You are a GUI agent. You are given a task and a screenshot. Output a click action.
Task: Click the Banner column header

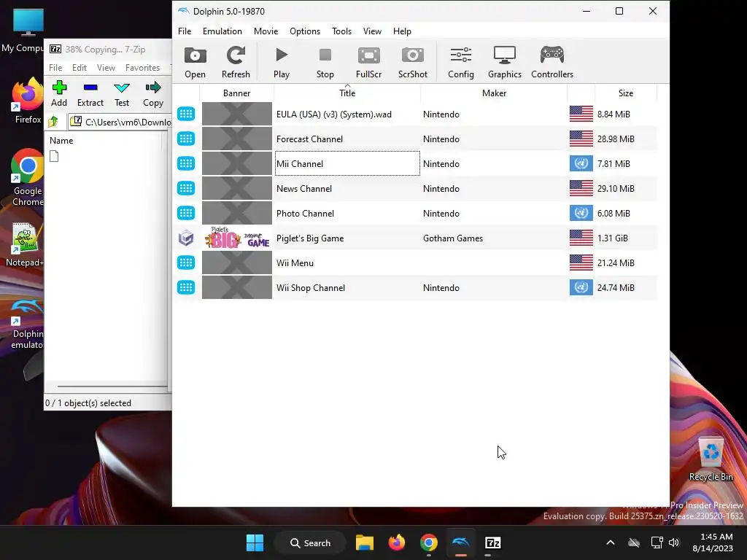point(237,93)
